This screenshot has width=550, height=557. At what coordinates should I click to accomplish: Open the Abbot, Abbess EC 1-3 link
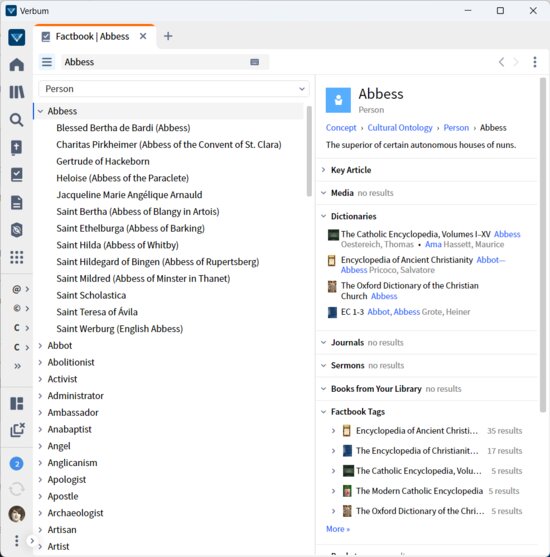pyautogui.click(x=394, y=312)
